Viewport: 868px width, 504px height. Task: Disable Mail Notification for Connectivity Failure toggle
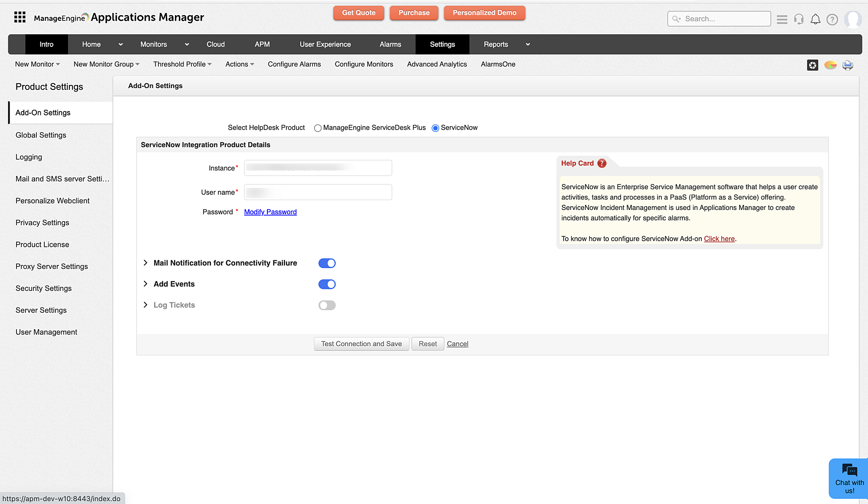pyautogui.click(x=327, y=263)
